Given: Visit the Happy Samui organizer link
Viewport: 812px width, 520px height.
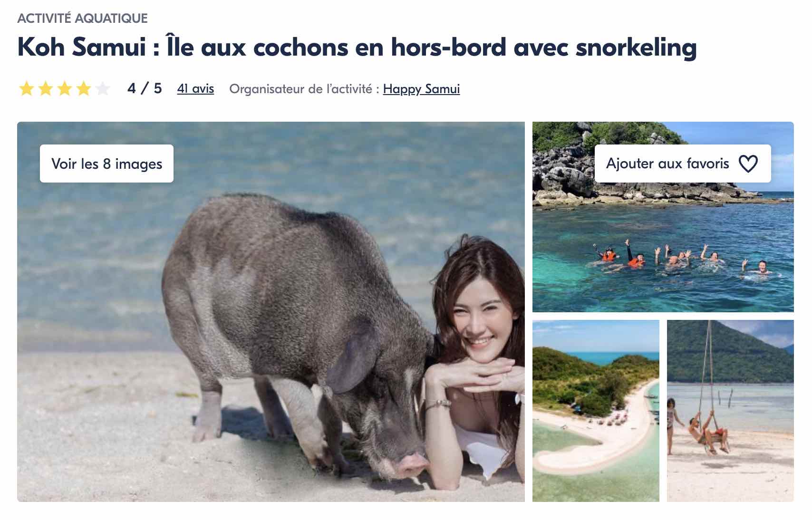Looking at the screenshot, I should [x=421, y=89].
